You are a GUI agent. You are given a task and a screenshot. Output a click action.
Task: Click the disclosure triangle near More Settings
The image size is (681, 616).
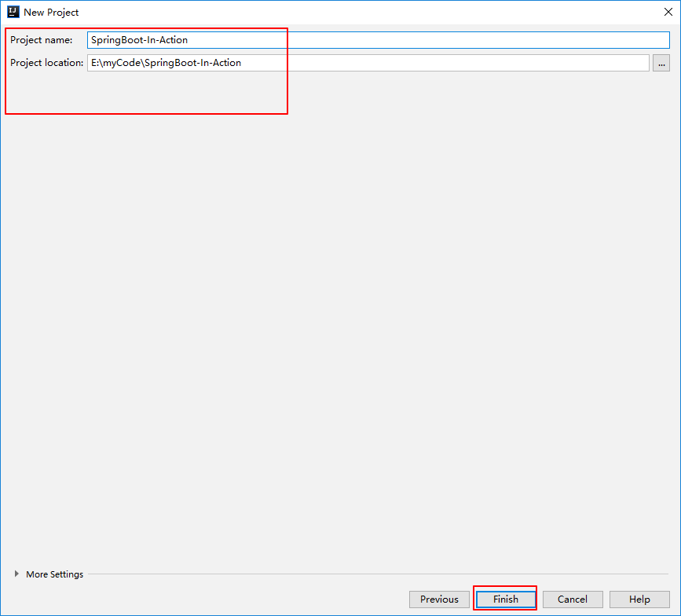point(16,574)
